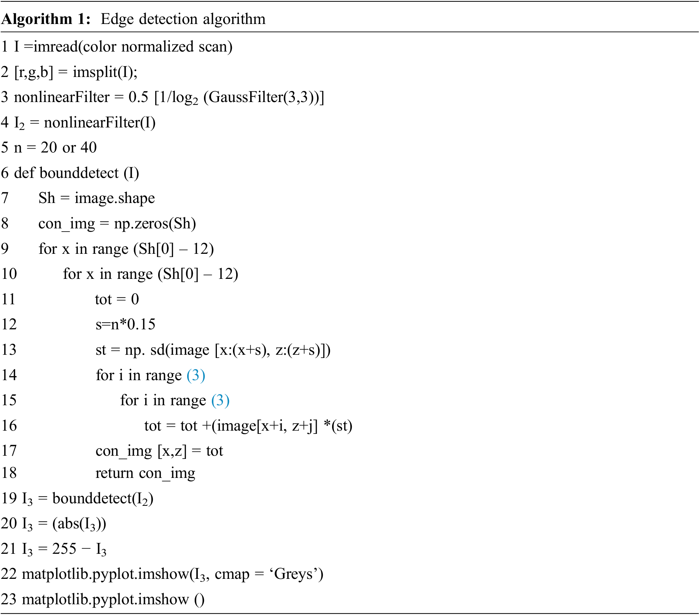The width and height of the screenshot is (700, 615).
Task: Click the 'tot = 0' statement
Action: coord(117,299)
